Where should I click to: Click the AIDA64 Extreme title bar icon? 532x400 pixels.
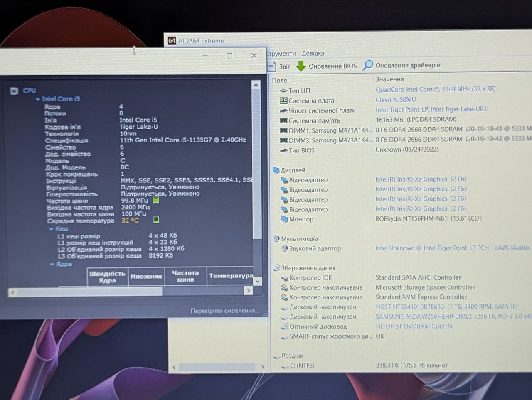(x=172, y=41)
